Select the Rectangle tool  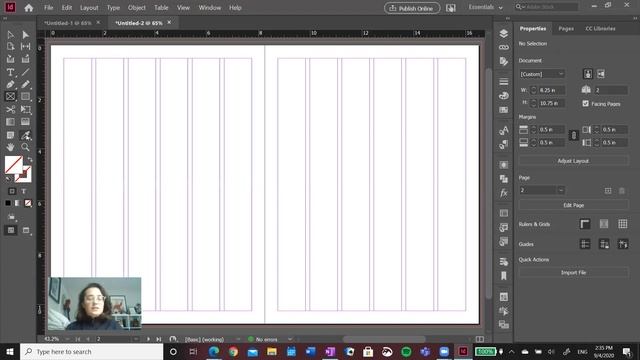[25, 97]
